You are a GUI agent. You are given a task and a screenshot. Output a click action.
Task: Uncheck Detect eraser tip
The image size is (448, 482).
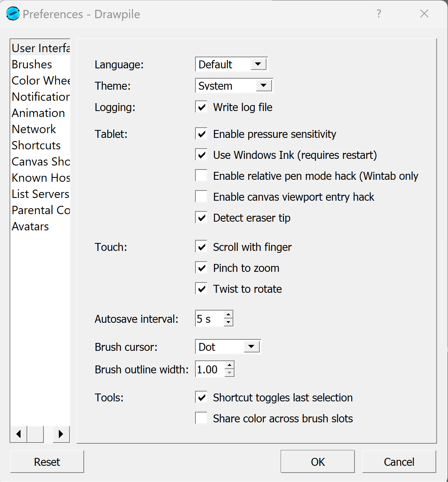pyautogui.click(x=201, y=217)
